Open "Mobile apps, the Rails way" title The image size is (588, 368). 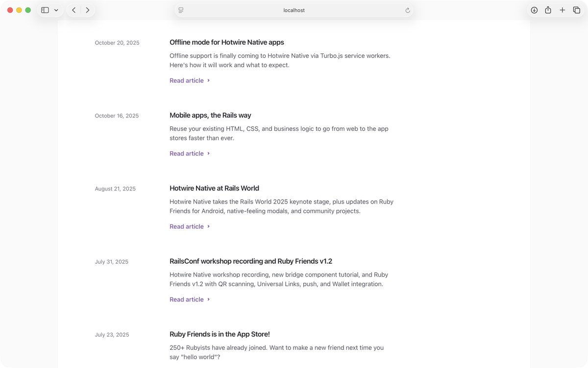click(210, 115)
